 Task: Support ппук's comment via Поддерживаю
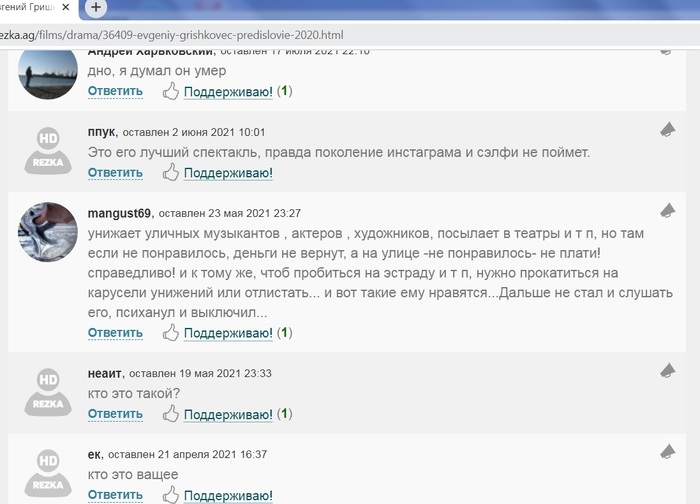tap(228, 173)
